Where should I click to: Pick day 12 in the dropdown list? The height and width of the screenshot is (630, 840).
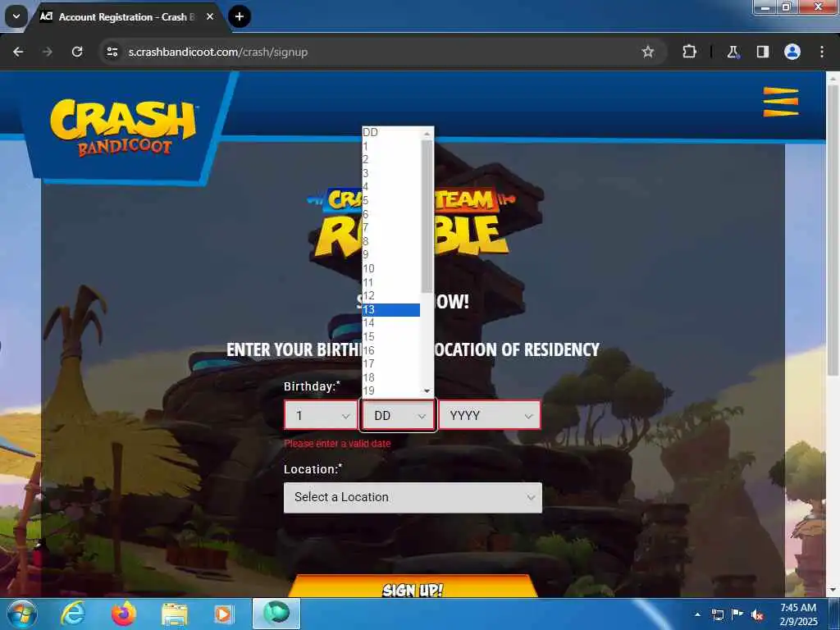coord(391,295)
